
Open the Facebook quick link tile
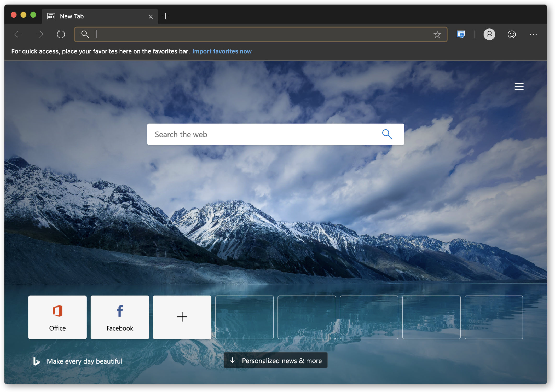[x=120, y=317]
